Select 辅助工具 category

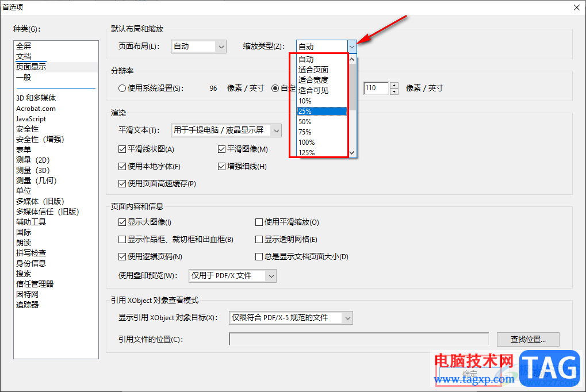click(31, 222)
